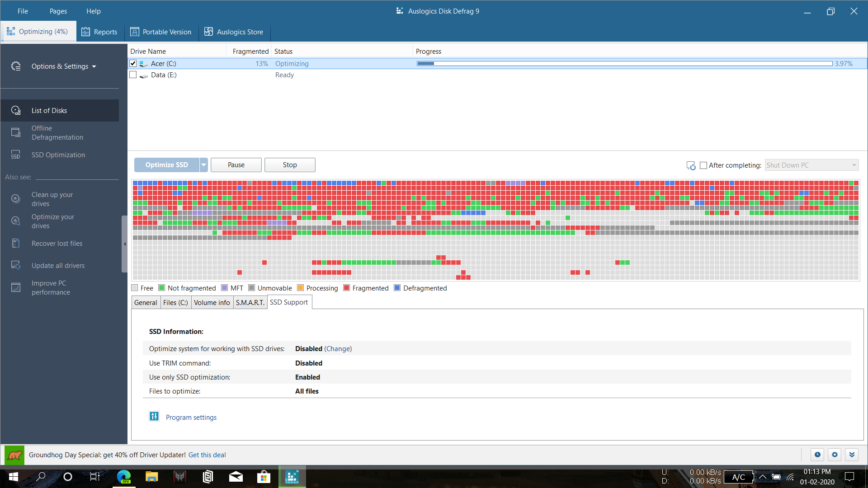Click the Get this deal link
The width and height of the screenshot is (868, 488).
click(x=207, y=455)
